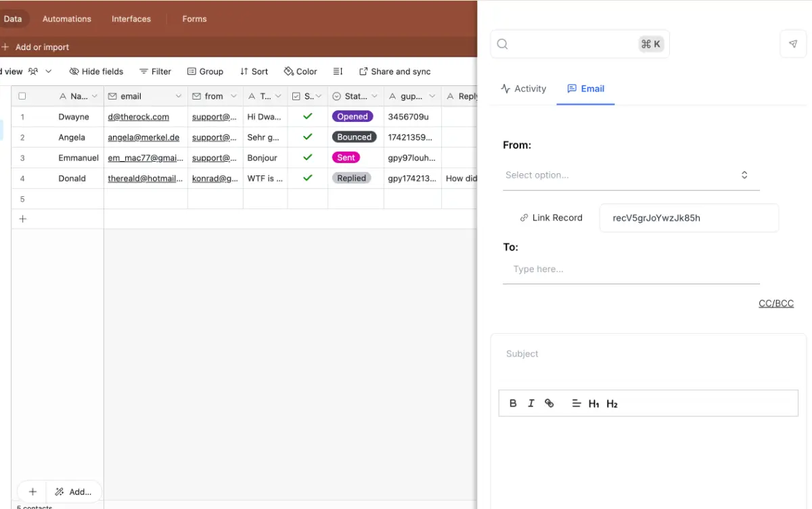Select the Color option on the toolbar

coord(300,71)
